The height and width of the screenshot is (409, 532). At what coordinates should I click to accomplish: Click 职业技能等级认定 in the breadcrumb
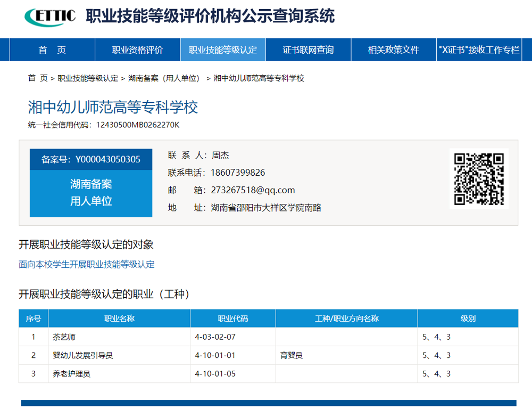(x=88, y=78)
